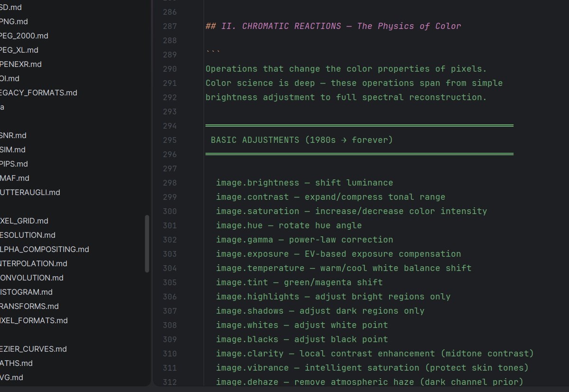This screenshot has width=569, height=392.
Task: Click the 'image.saturation' line
Action: click(x=352, y=211)
